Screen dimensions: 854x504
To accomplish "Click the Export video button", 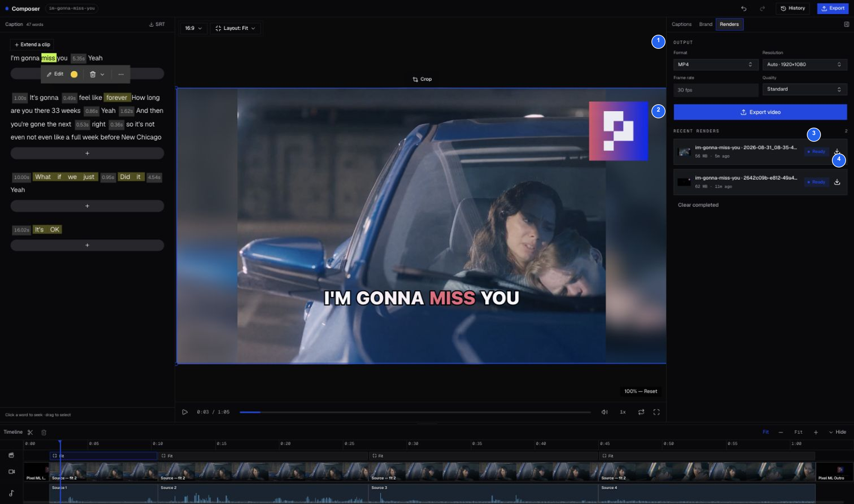I will click(x=760, y=112).
